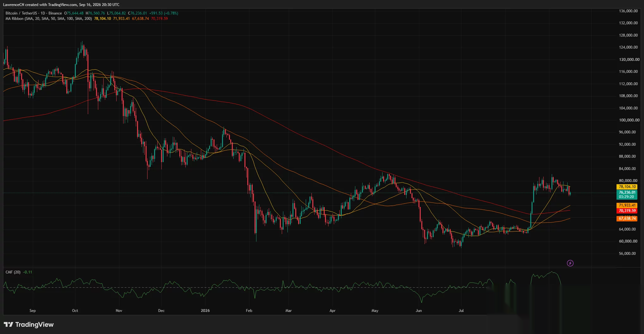The image size is (644, 334).
Task: Click the 128,000.00 price-axis label
Action: pos(628,35)
